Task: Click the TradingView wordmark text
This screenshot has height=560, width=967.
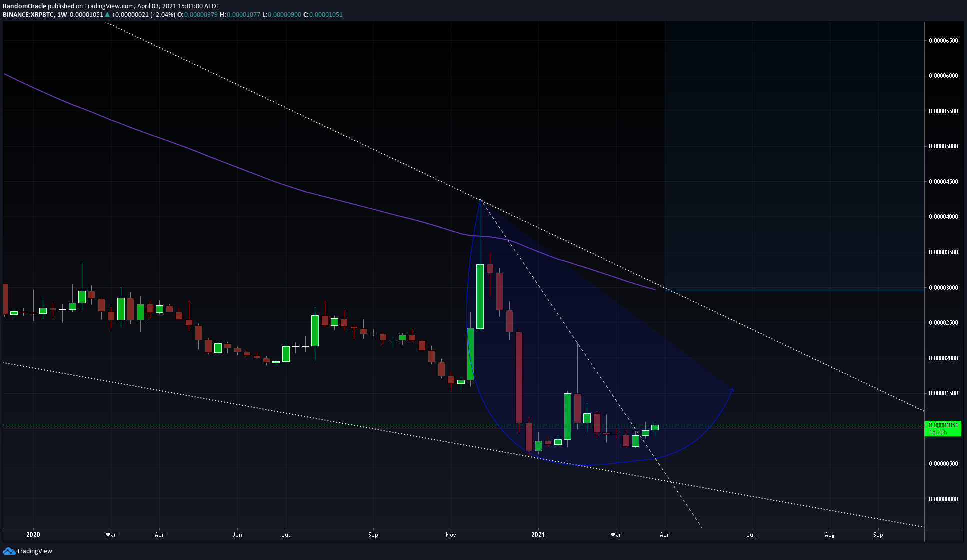Action: point(34,551)
